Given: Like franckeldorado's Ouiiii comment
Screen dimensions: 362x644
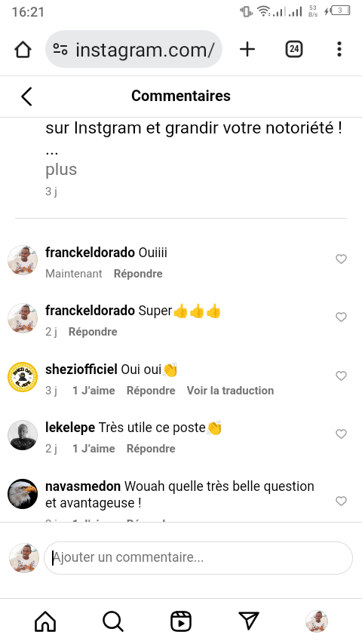Looking at the screenshot, I should coord(341,259).
